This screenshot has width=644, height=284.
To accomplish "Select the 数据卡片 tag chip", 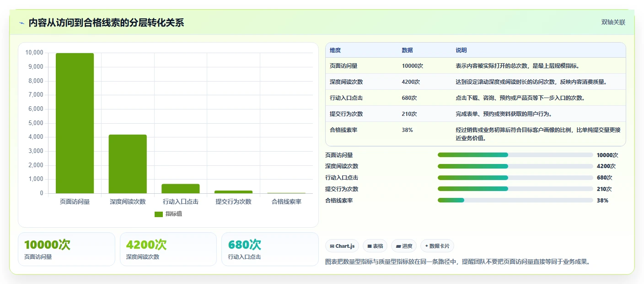I will tap(437, 246).
